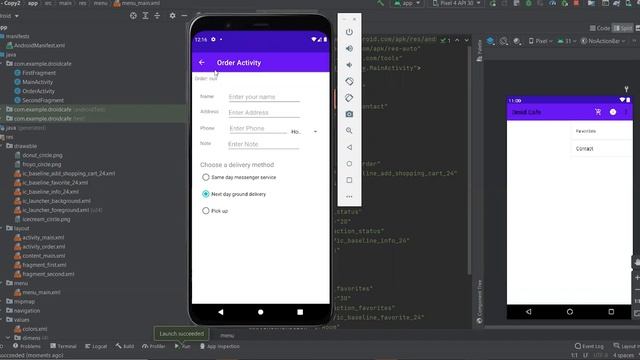The height and width of the screenshot is (360, 640).
Task: Click Enter your name input field
Action: coord(264,97)
